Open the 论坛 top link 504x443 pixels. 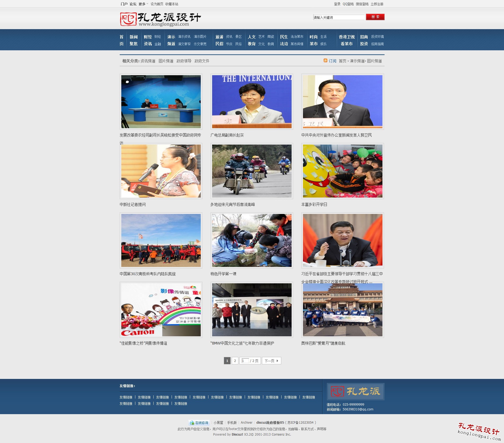[133, 4]
